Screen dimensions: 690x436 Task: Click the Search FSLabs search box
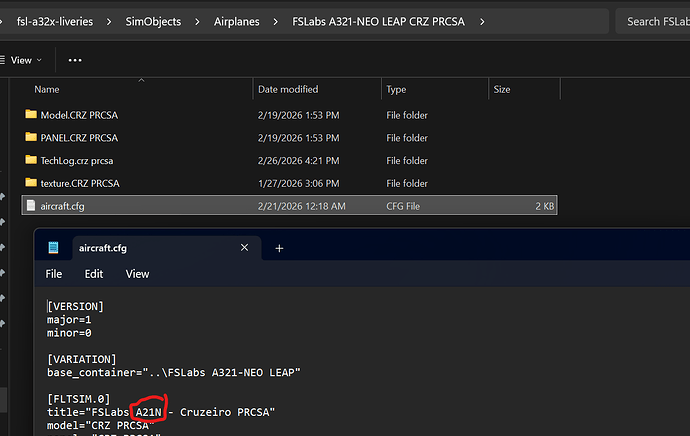tap(653, 22)
